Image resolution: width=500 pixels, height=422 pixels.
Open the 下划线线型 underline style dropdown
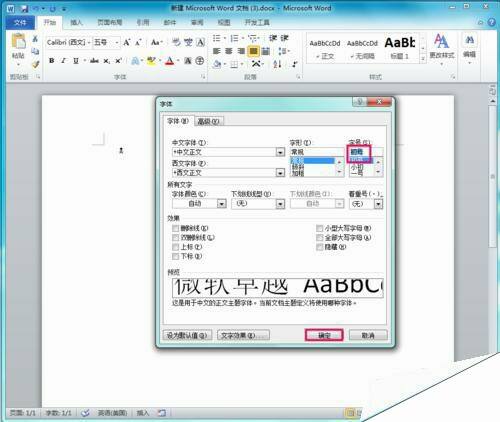[281, 204]
